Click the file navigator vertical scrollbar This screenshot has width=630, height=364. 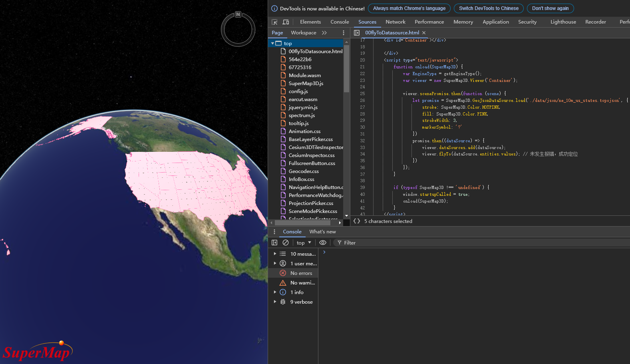pyautogui.click(x=346, y=69)
